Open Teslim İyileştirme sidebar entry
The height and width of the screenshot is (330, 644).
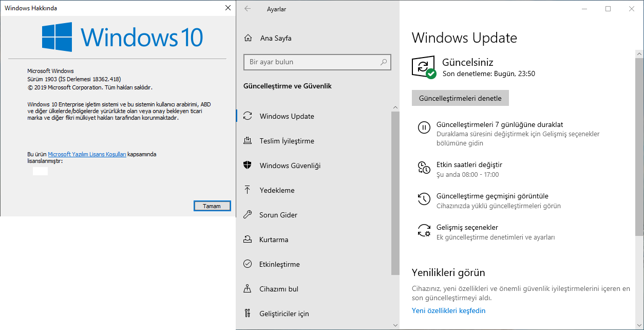point(314,141)
